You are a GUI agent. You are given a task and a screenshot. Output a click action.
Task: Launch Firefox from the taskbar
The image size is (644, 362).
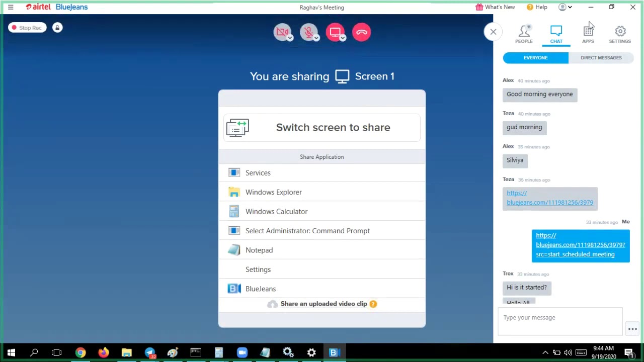pyautogui.click(x=103, y=352)
